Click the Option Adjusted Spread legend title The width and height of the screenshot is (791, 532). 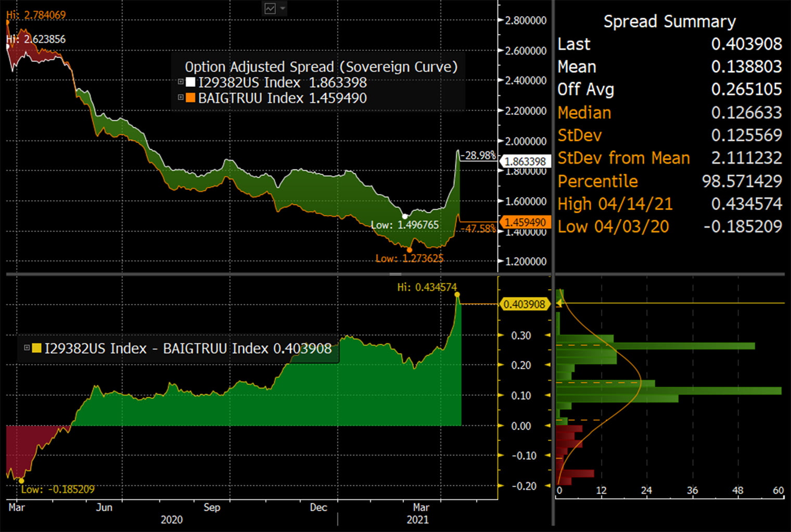click(x=321, y=67)
